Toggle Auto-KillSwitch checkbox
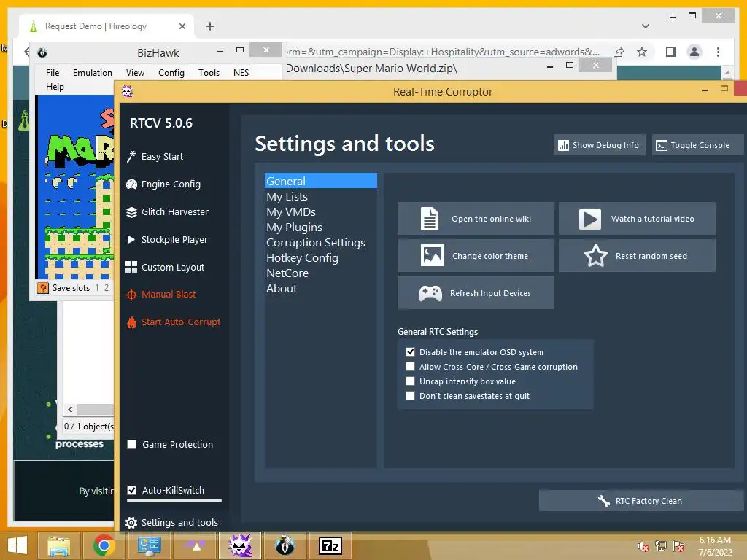The height and width of the screenshot is (560, 747). click(x=132, y=490)
